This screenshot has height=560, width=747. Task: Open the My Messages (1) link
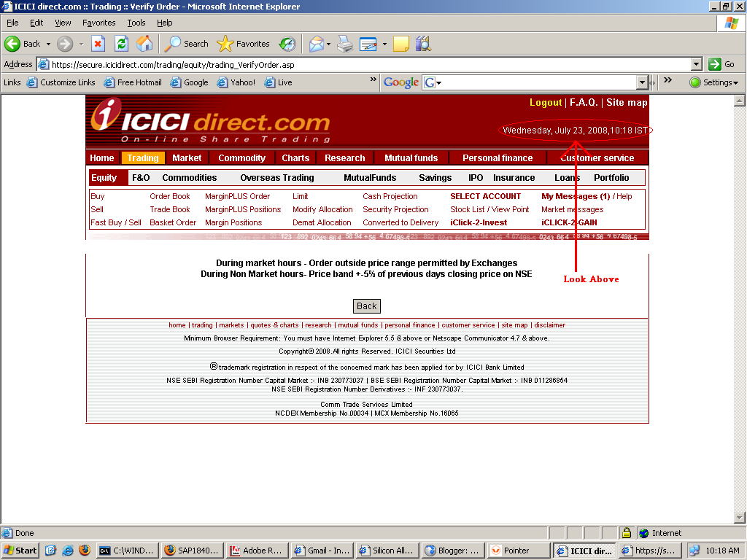coord(576,196)
